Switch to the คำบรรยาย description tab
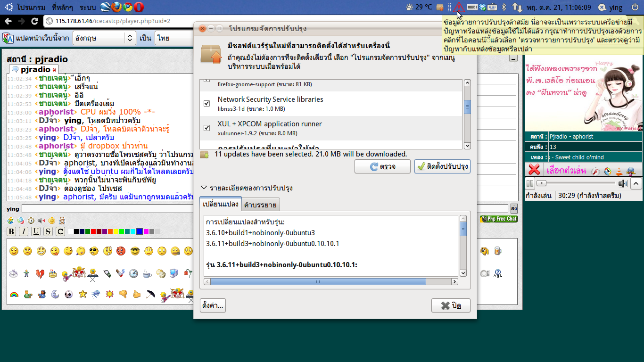The image size is (644, 362). (x=261, y=204)
